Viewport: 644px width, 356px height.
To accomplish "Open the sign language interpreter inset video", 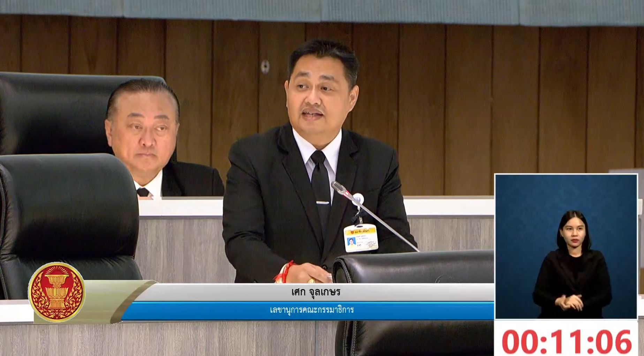I will pyautogui.click(x=566, y=246).
